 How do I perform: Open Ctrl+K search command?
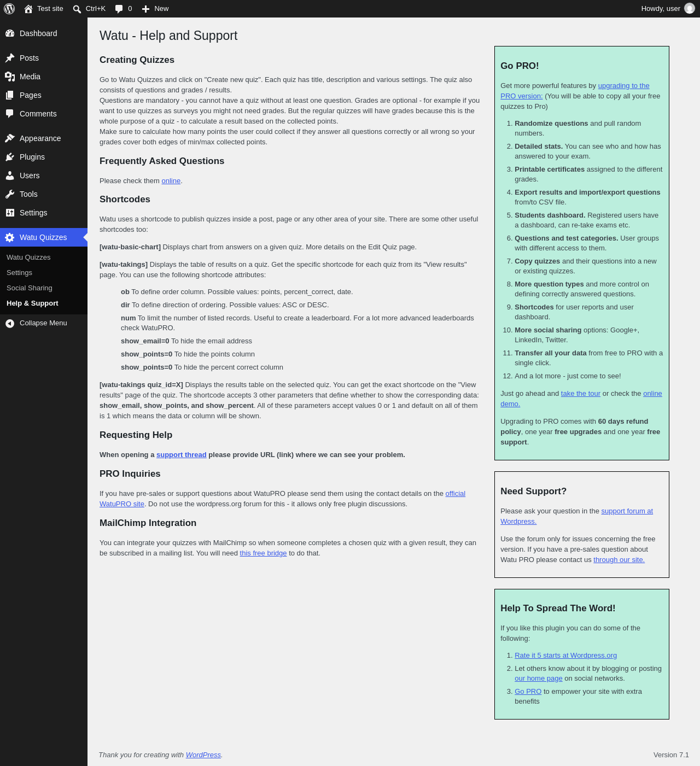(x=89, y=9)
